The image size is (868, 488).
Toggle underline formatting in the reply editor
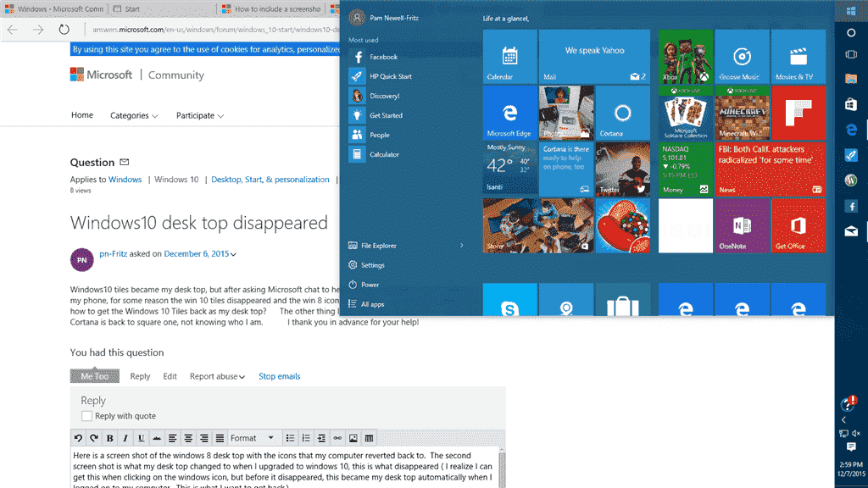[140, 437]
